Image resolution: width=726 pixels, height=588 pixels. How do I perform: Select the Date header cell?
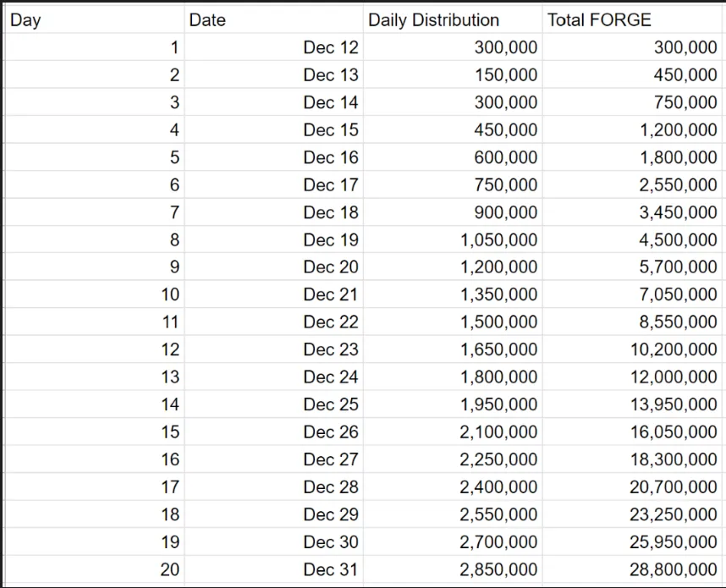click(x=273, y=20)
